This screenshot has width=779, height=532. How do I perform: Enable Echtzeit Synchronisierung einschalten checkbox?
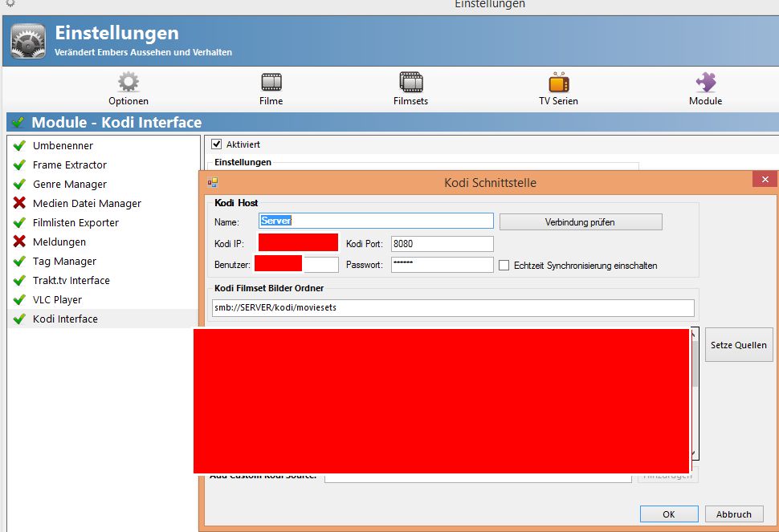[504, 266]
